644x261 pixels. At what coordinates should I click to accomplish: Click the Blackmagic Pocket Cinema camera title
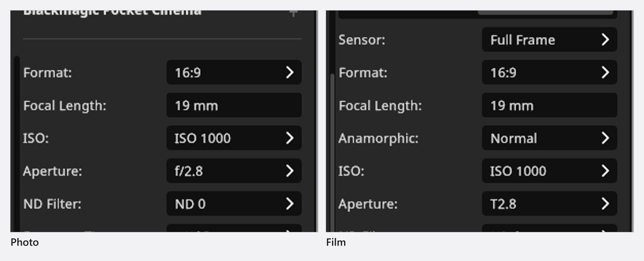(x=112, y=12)
